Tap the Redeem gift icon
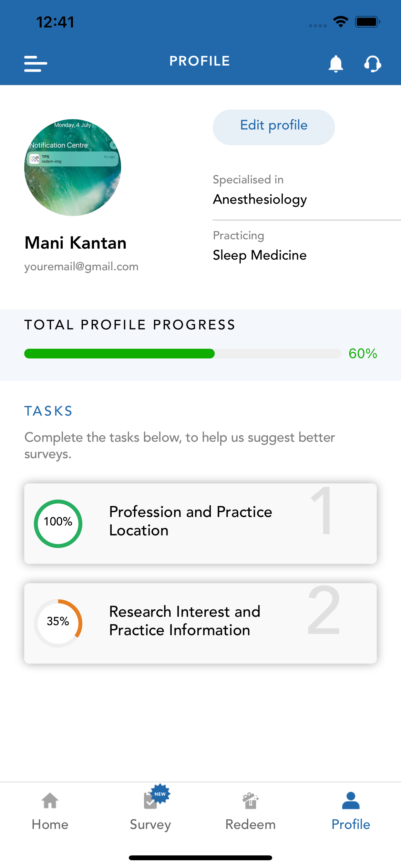This screenshot has width=401, height=868. pyautogui.click(x=250, y=801)
